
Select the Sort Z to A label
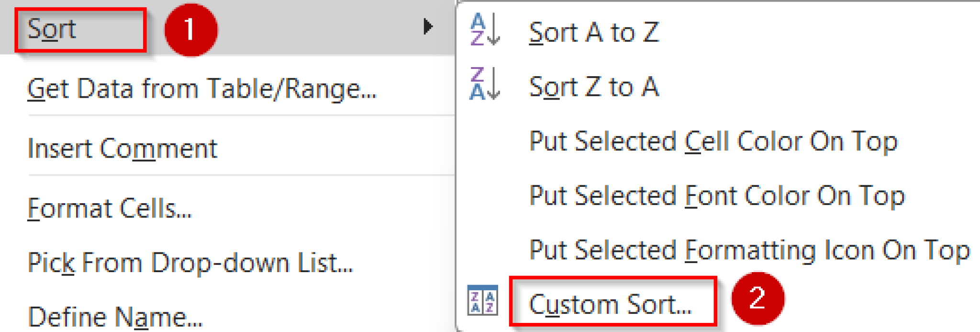pos(594,87)
